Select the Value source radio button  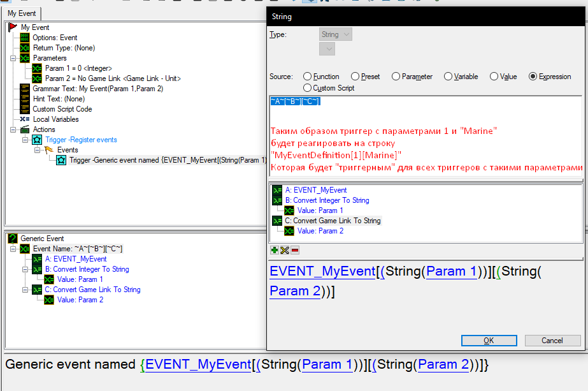494,77
